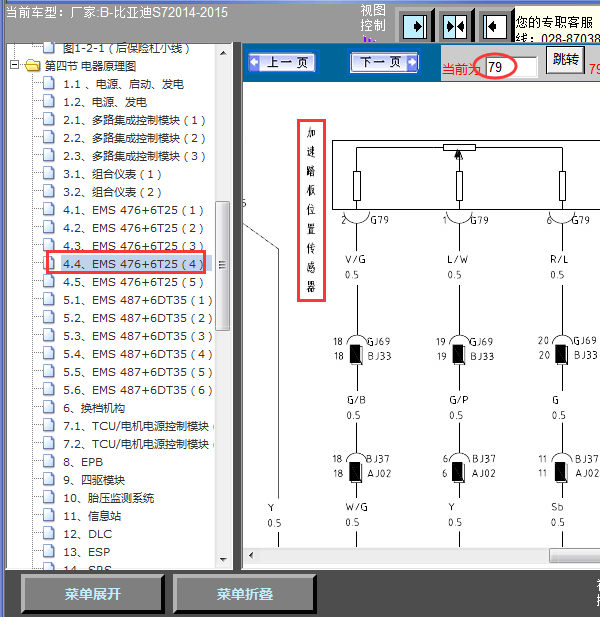Click 菜单折叠 to collapse menu
600x617 pixels.
(x=245, y=594)
